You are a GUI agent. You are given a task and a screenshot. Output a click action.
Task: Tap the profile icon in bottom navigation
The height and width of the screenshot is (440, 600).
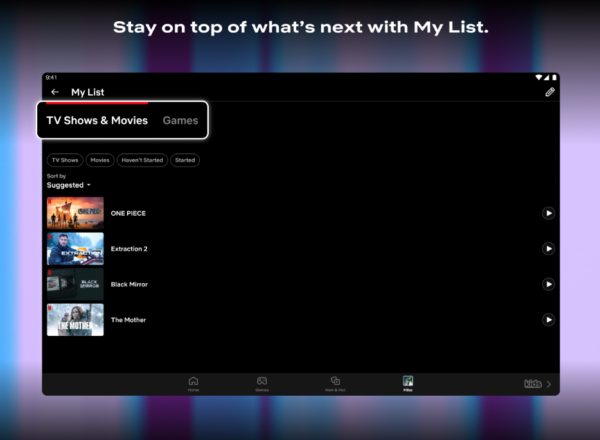408,383
